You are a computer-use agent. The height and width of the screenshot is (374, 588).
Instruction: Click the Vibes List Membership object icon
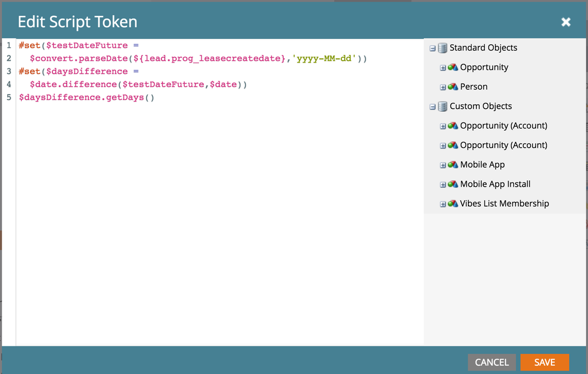(453, 204)
